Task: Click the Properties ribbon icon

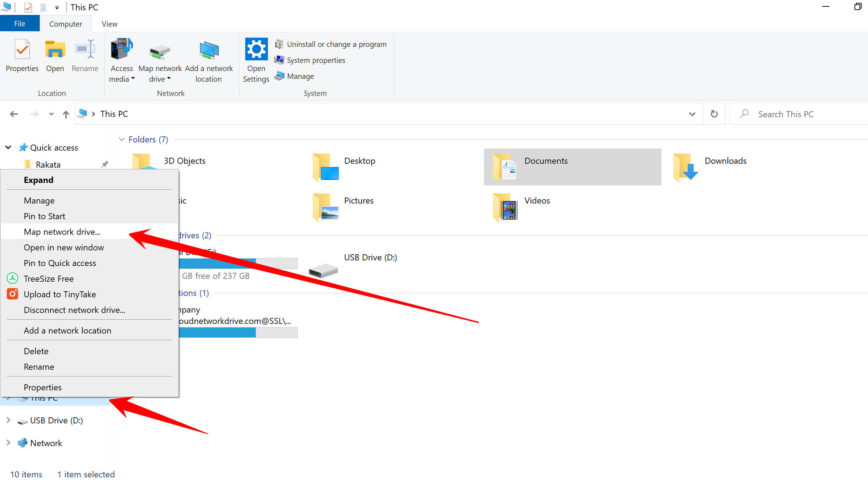Action: (22, 50)
